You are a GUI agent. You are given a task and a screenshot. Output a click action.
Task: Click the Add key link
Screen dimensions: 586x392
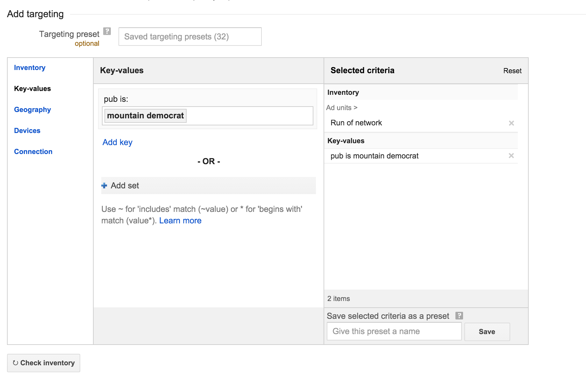click(117, 142)
